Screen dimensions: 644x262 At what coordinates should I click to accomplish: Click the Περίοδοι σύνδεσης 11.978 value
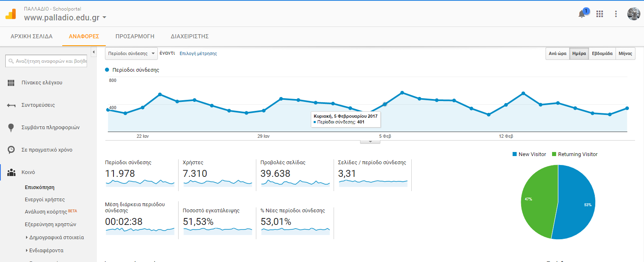coord(120,174)
